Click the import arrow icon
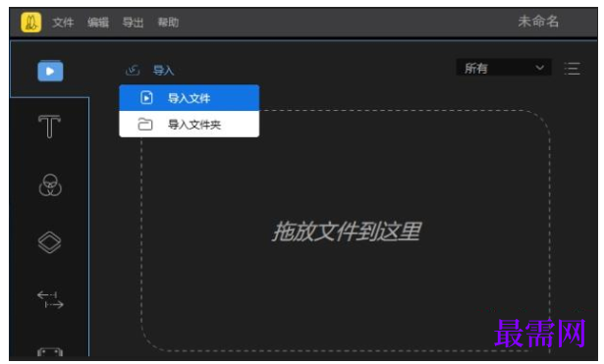The width and height of the screenshot is (604, 364). click(x=133, y=71)
